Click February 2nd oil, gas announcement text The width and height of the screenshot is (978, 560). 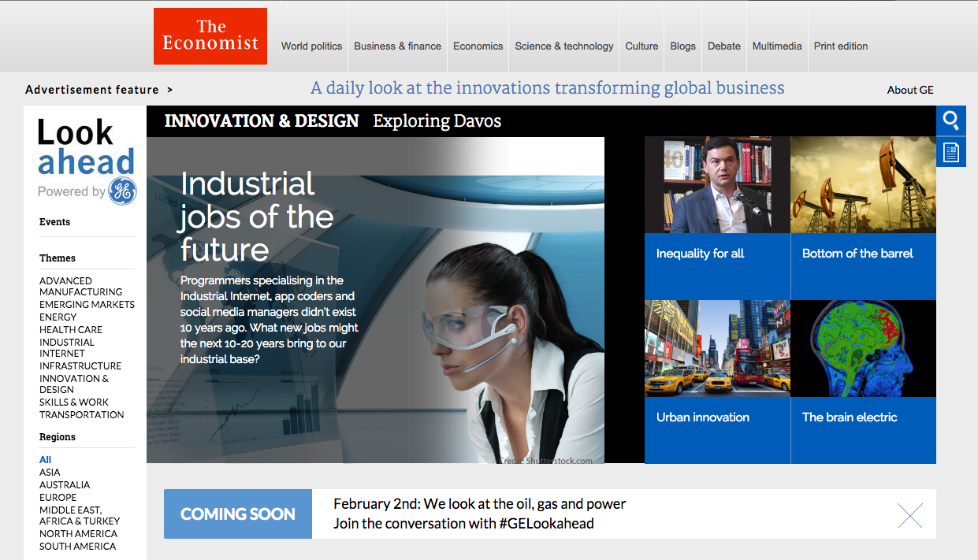pyautogui.click(x=480, y=504)
